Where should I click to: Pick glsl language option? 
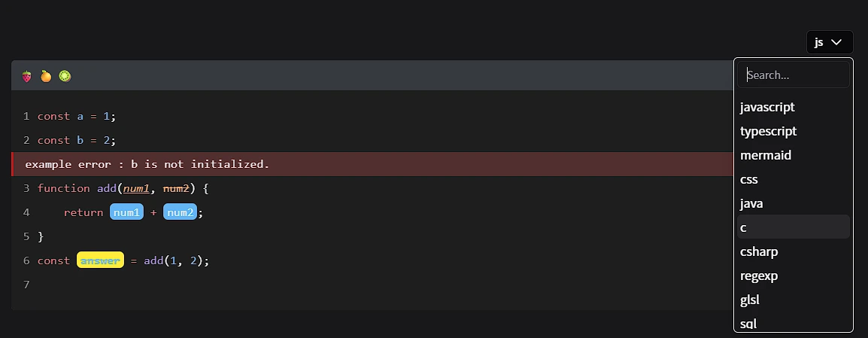(x=750, y=300)
